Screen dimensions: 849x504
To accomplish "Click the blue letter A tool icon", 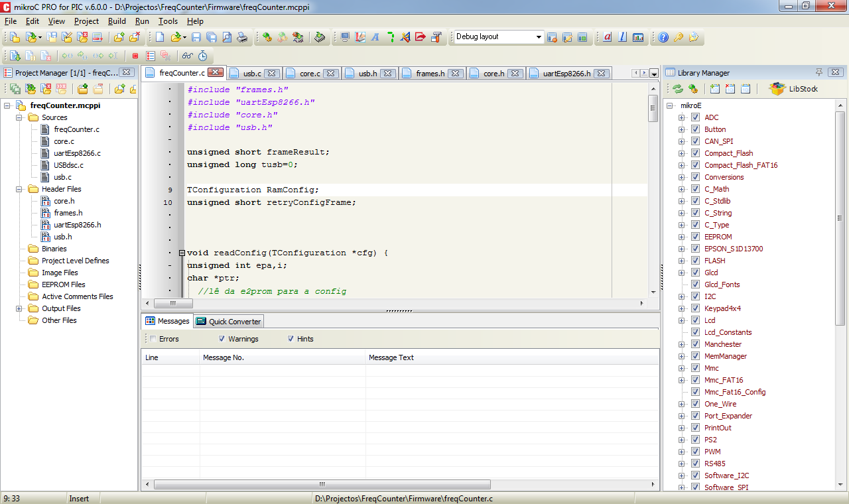I will coord(375,37).
